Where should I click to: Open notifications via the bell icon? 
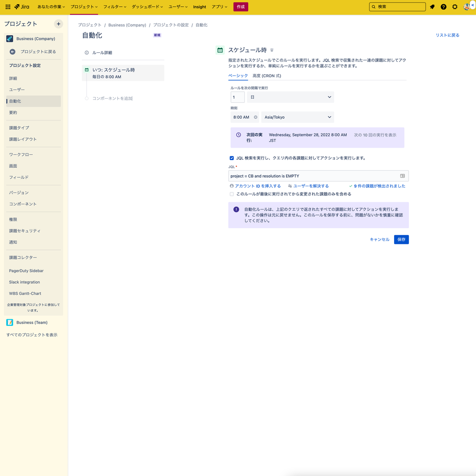point(432,7)
